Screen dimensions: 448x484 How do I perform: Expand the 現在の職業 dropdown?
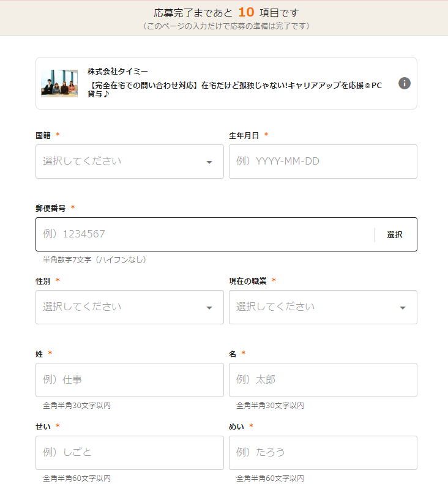(x=323, y=307)
